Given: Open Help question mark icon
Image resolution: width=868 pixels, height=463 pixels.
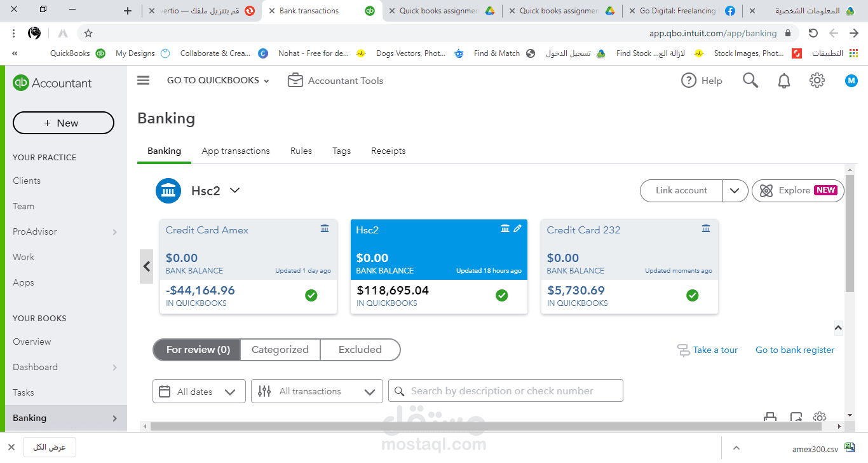Looking at the screenshot, I should tap(688, 81).
